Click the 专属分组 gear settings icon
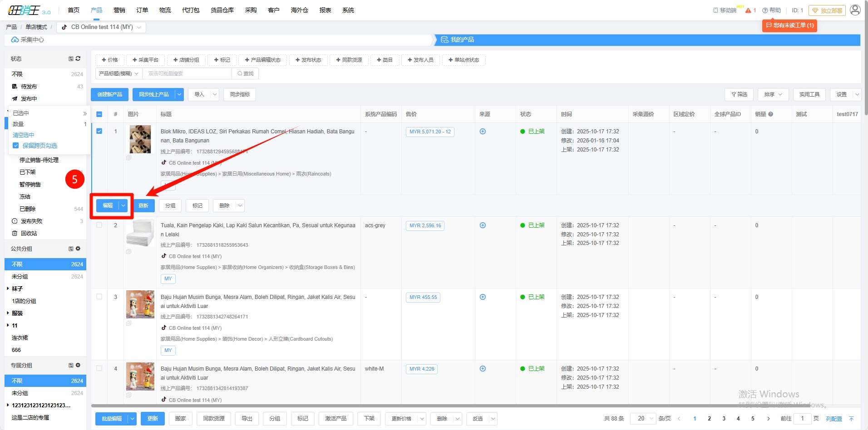Image resolution: width=868 pixels, height=430 pixels. [x=78, y=365]
